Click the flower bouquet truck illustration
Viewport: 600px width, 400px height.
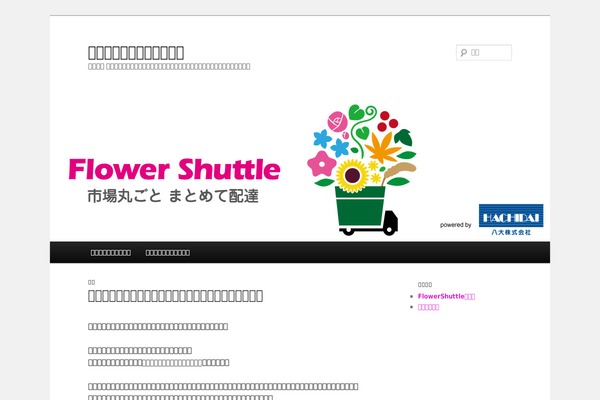361,170
